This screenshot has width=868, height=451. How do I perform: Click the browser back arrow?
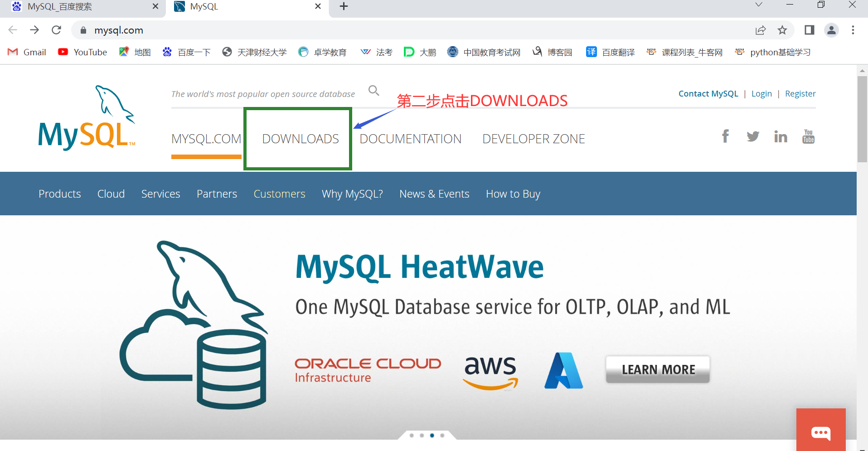(x=13, y=30)
